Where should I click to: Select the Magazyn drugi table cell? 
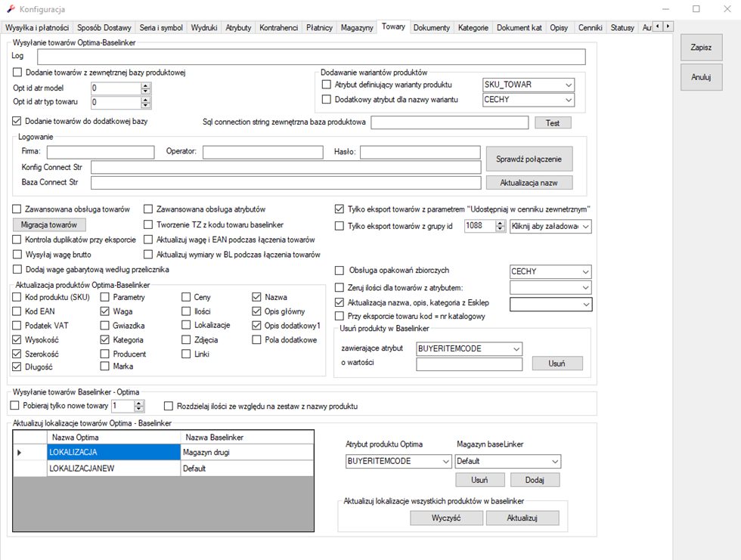246,453
